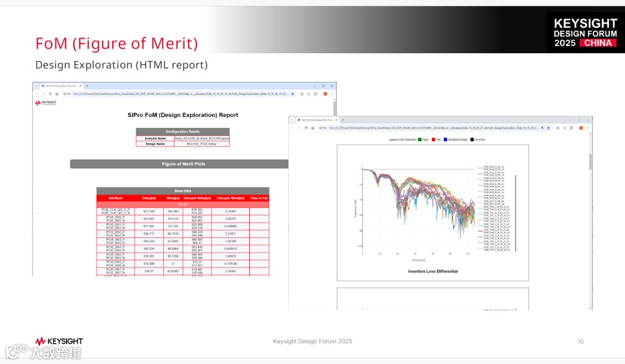
Task: Open a new tab in left report window
Action: click(x=87, y=86)
